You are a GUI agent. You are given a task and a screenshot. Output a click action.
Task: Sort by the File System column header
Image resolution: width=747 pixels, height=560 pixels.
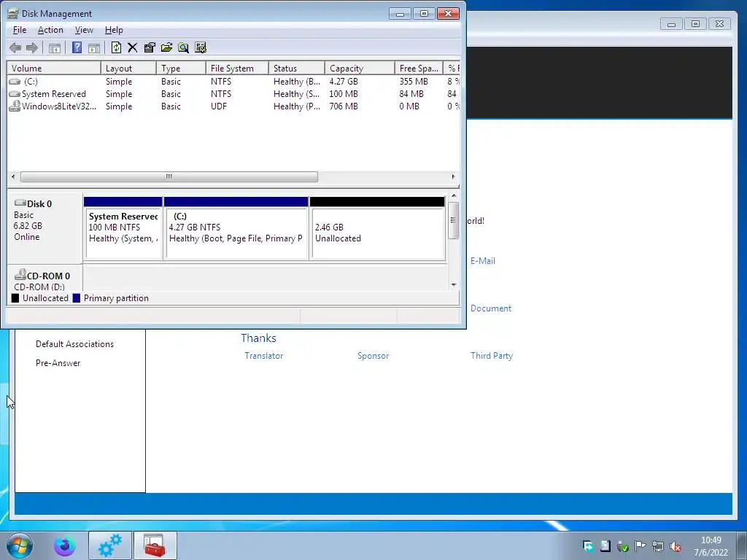pos(237,68)
